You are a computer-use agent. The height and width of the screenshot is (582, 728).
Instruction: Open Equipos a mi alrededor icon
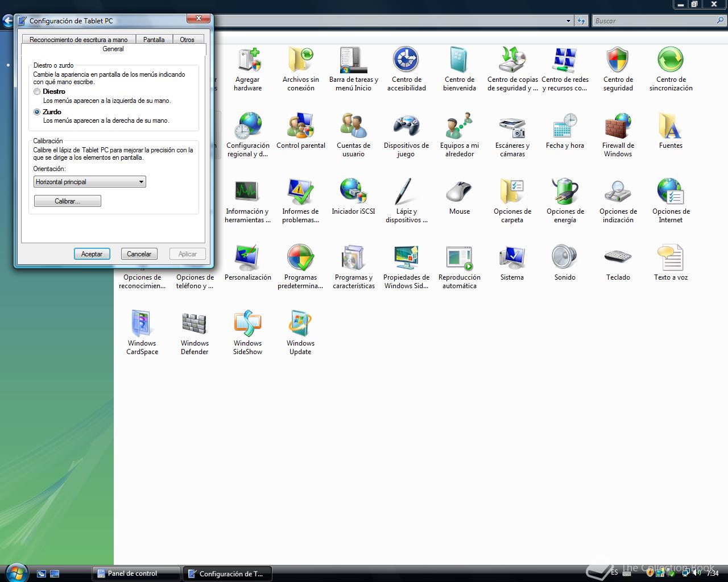point(459,126)
